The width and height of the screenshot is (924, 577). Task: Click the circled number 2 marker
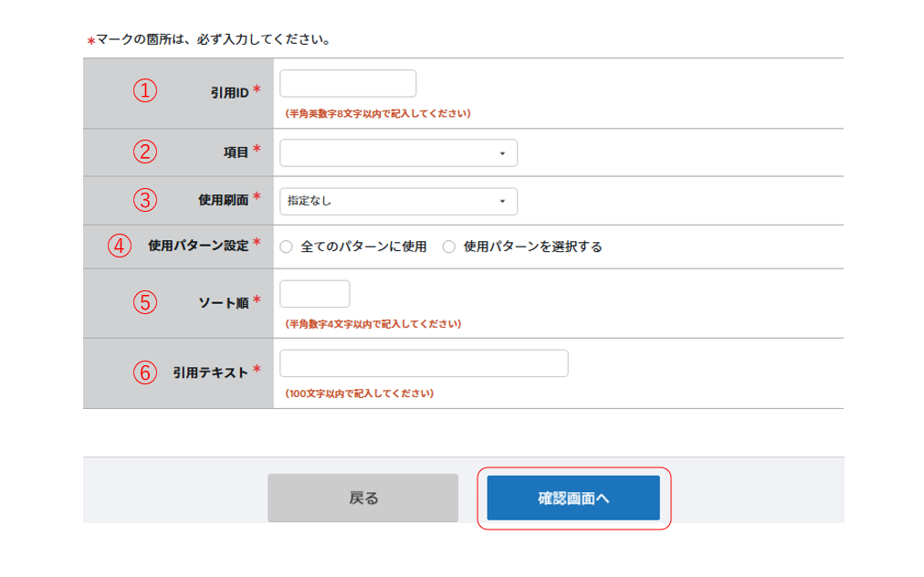[x=144, y=152]
